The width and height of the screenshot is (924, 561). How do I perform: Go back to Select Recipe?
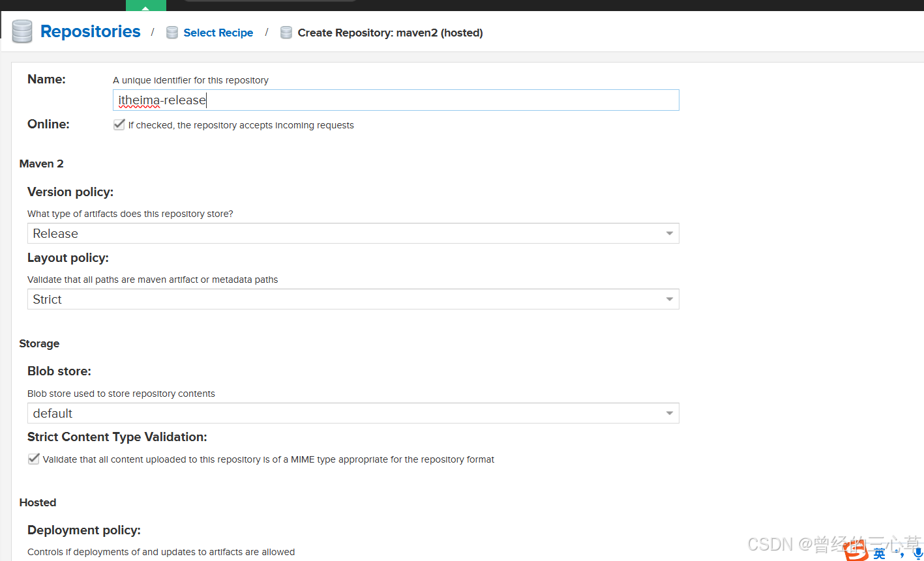[x=218, y=33]
